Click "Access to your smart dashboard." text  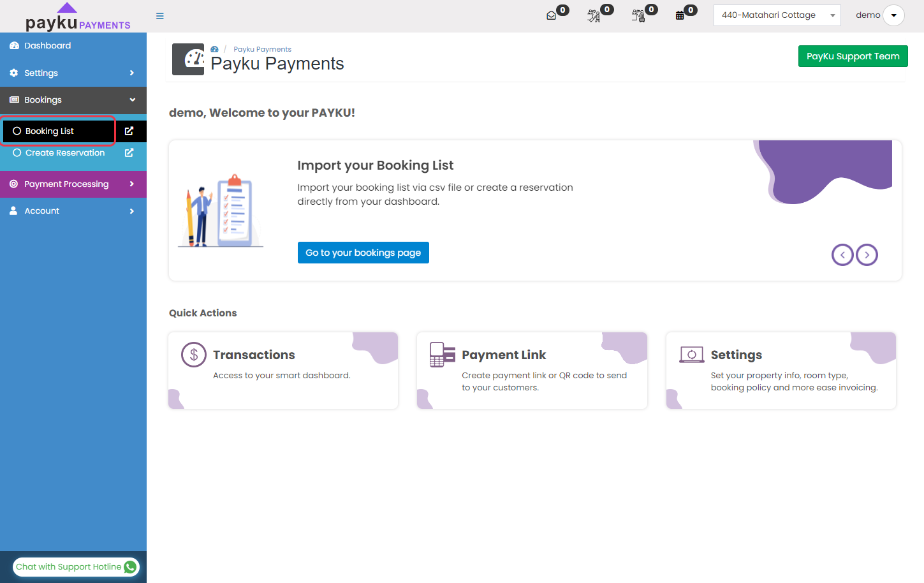click(x=282, y=376)
